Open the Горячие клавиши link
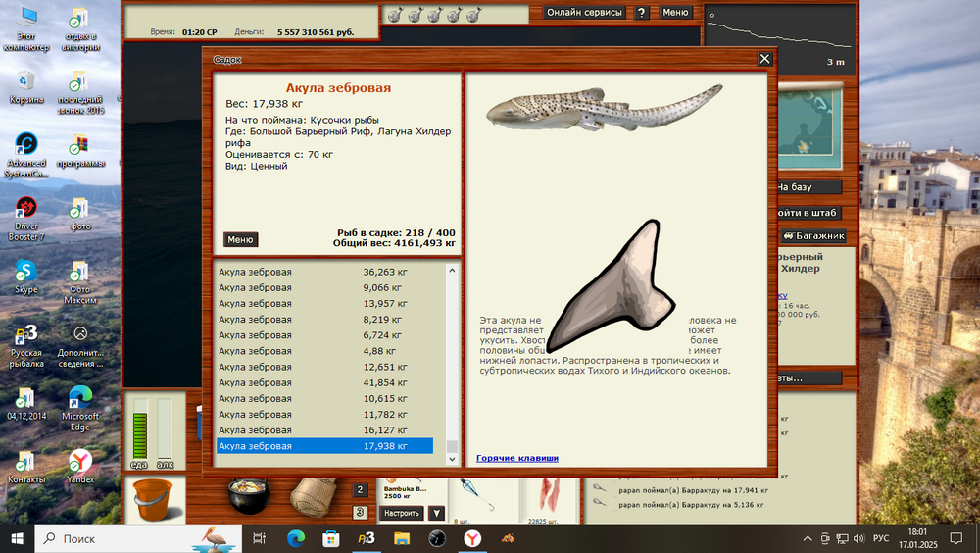The height and width of the screenshot is (553, 980). (x=517, y=458)
